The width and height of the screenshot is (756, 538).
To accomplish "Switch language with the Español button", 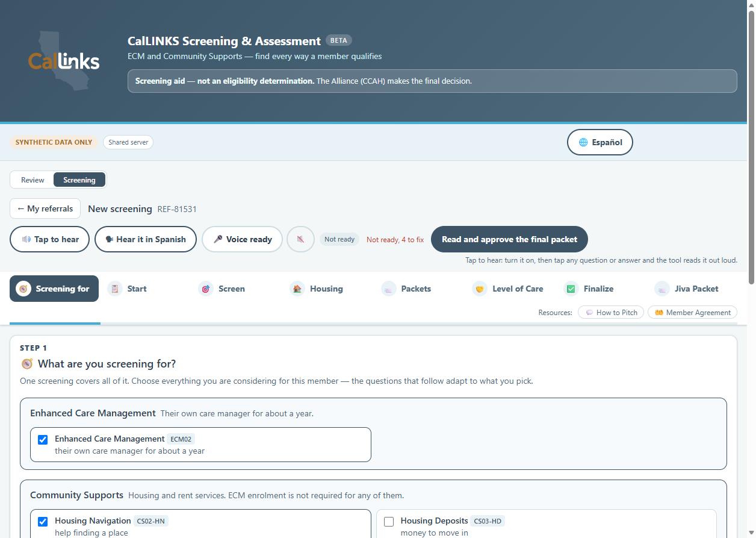I will point(600,142).
